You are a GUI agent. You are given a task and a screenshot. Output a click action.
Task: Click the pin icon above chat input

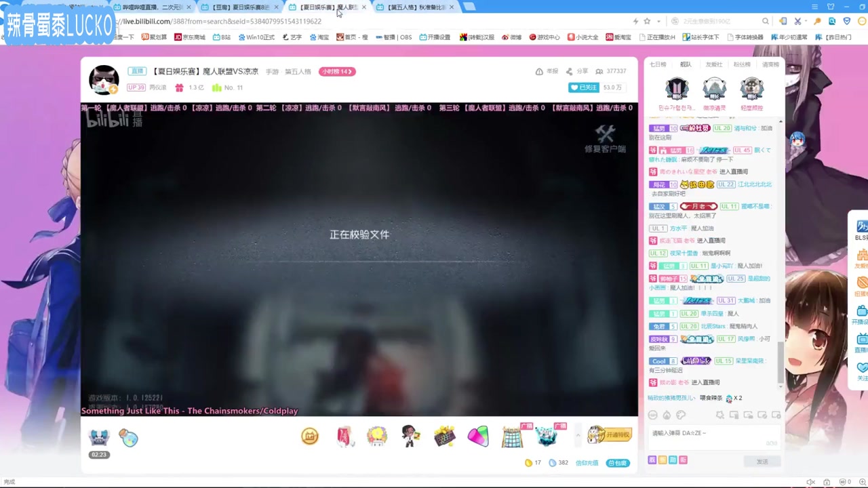tap(719, 415)
